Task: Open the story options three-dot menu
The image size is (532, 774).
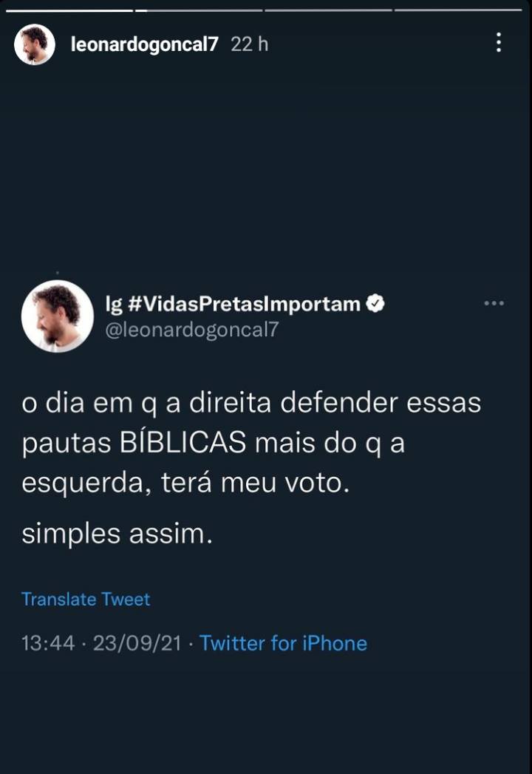Action: [x=499, y=43]
